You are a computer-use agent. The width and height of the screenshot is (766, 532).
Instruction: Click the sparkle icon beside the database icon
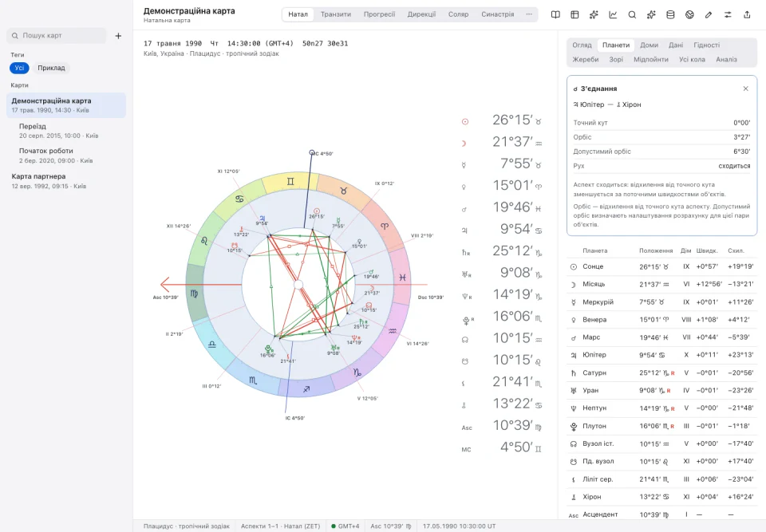pyautogui.click(x=651, y=14)
